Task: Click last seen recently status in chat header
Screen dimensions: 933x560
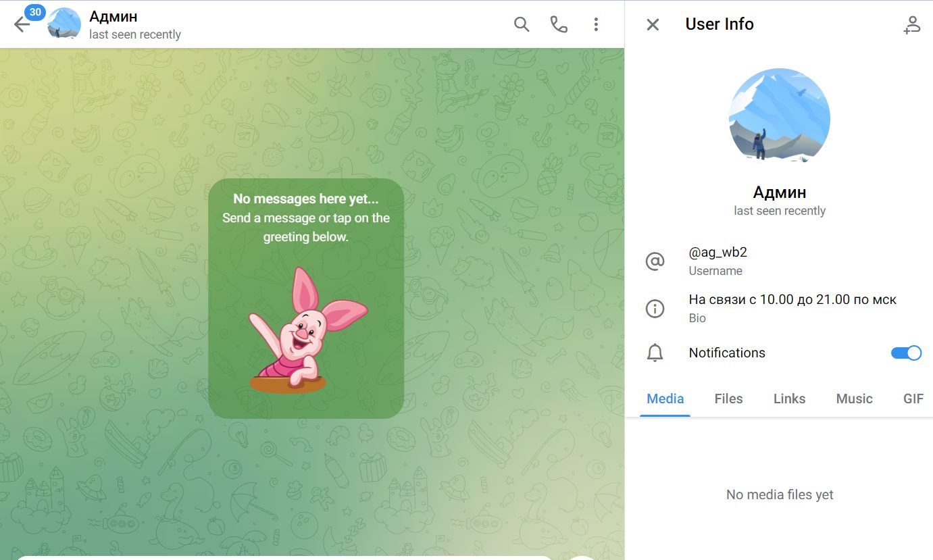Action: 135,34
